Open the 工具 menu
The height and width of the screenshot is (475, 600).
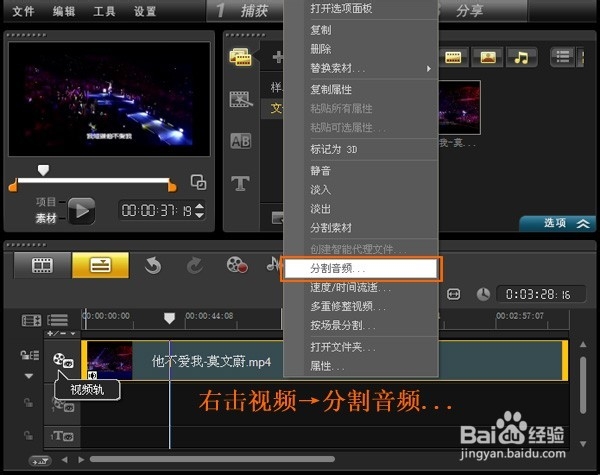(x=104, y=11)
